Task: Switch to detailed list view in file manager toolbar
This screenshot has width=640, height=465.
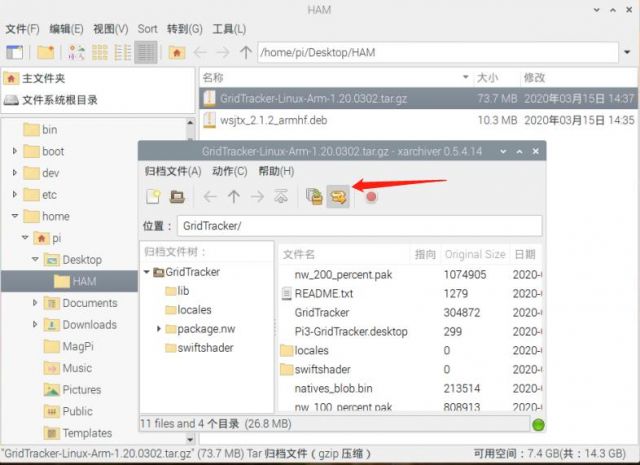Action: 146,52
